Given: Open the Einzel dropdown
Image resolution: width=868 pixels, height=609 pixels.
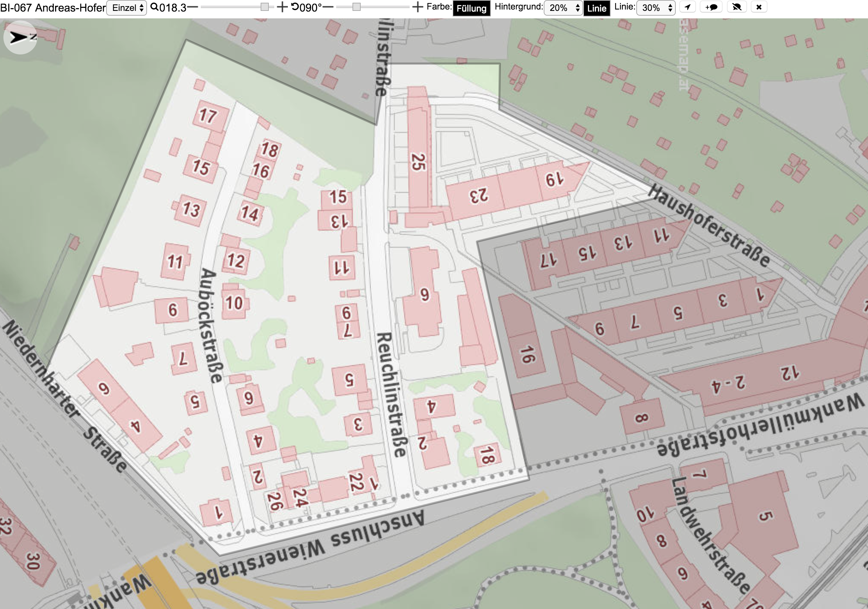Looking at the screenshot, I should click(127, 8).
